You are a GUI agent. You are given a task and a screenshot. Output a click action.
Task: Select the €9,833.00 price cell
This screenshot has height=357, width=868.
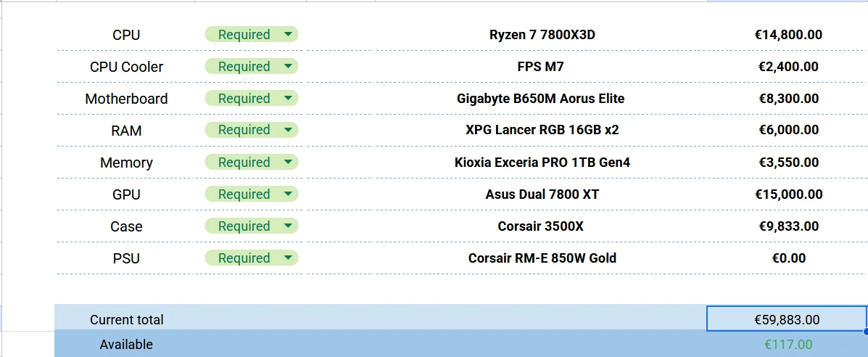[788, 226]
